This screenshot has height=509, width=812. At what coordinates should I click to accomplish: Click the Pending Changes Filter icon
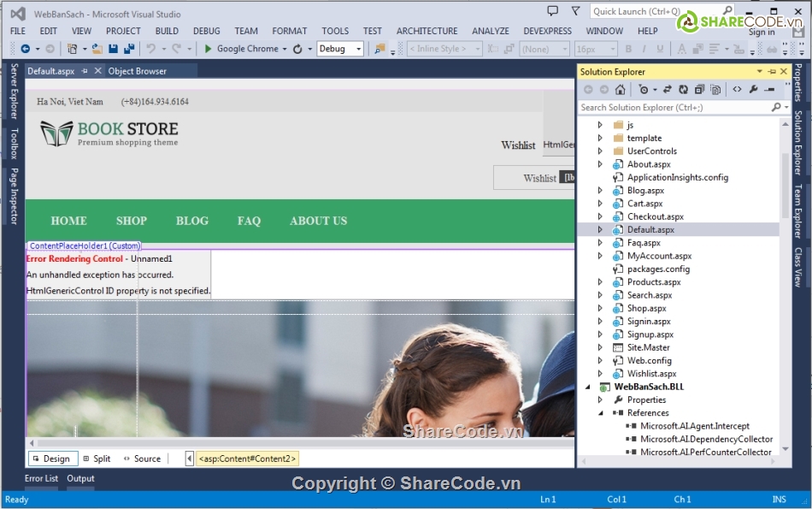(x=643, y=90)
